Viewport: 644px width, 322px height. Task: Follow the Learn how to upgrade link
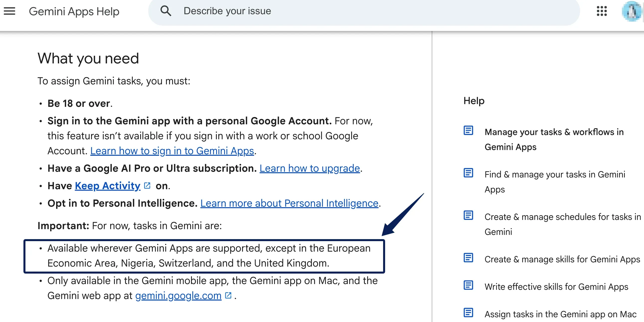pos(310,168)
